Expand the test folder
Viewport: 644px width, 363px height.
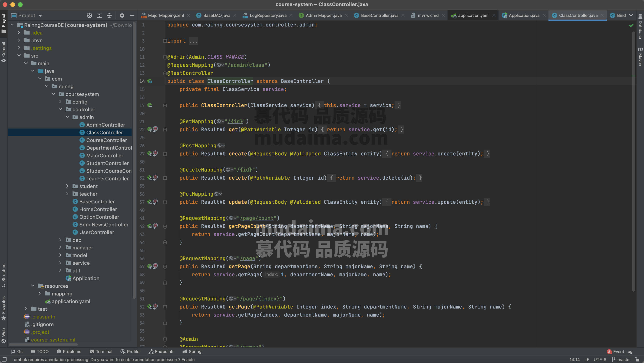click(x=26, y=309)
